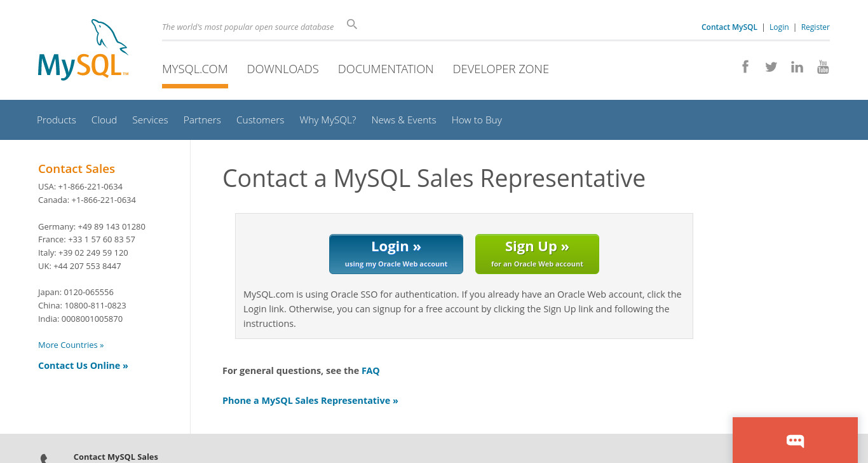This screenshot has height=463, width=868.
Task: Open the LinkedIn icon
Action: coord(797,67)
